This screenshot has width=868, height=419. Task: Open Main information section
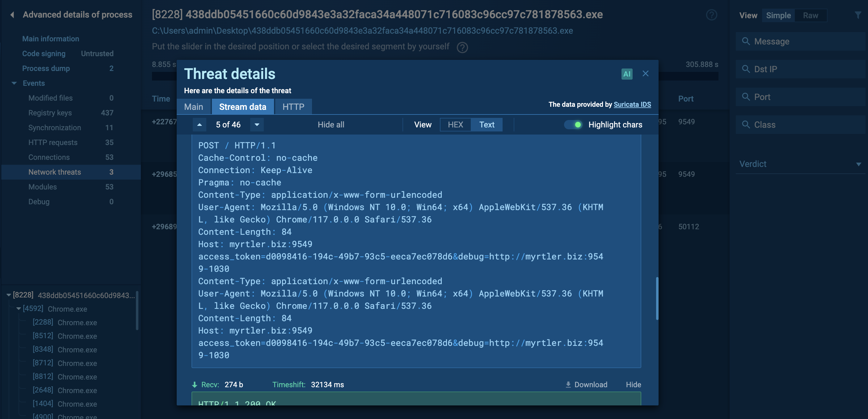[x=51, y=39]
